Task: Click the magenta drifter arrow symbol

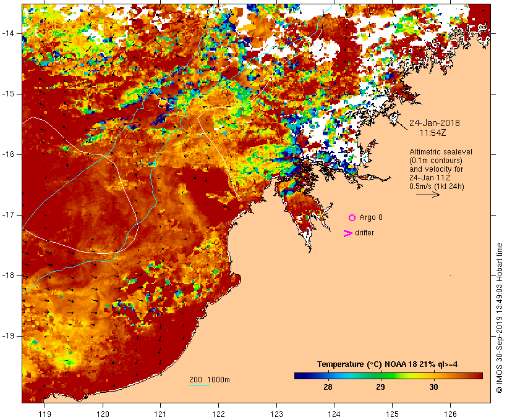Action: click(x=348, y=233)
